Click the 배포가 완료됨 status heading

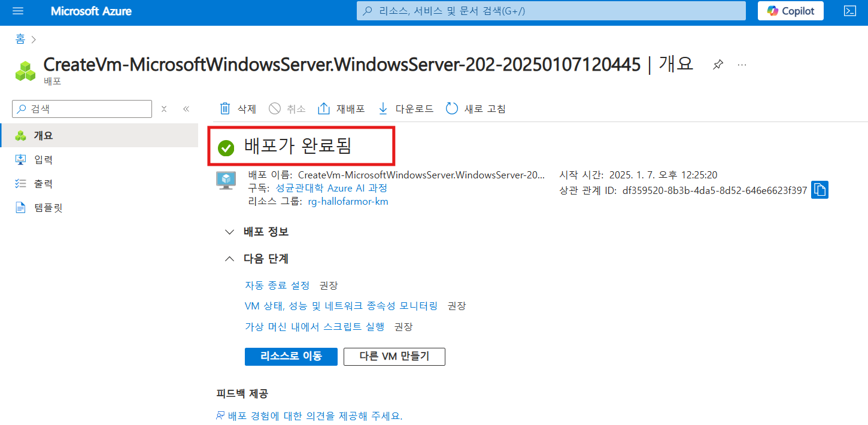pos(298,147)
